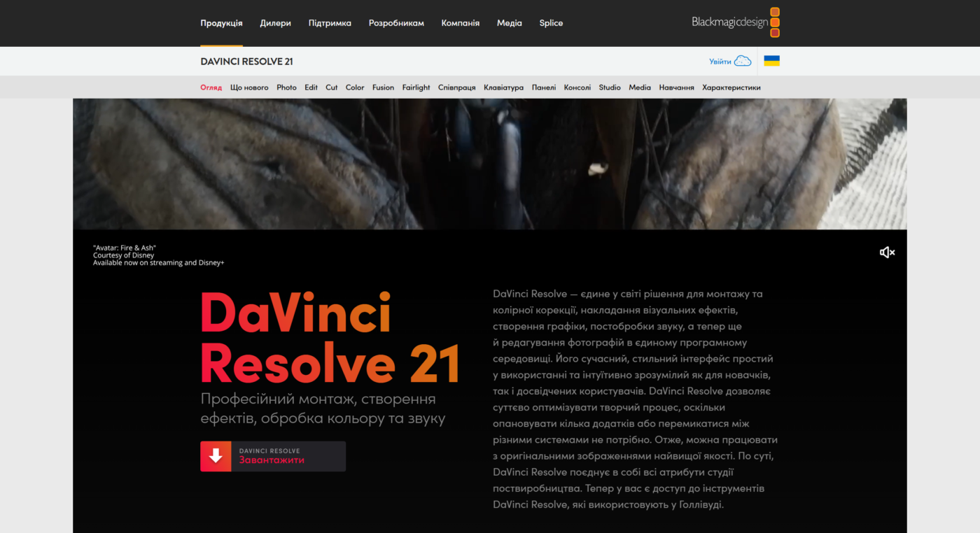Open the Характеристики tab
Image resolution: width=980 pixels, height=533 pixels.
tap(731, 87)
